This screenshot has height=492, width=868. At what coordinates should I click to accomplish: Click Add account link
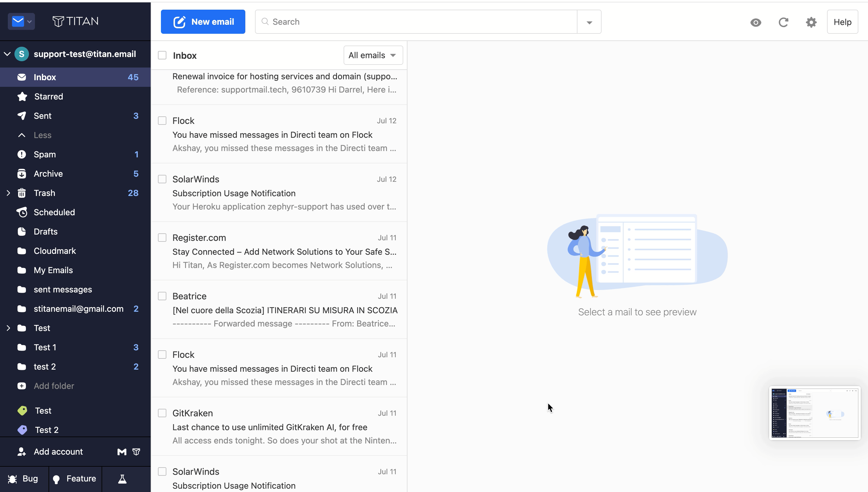tap(58, 452)
